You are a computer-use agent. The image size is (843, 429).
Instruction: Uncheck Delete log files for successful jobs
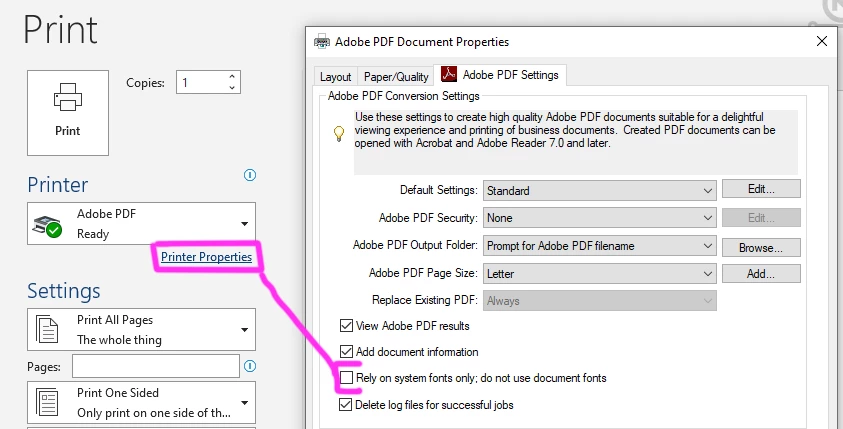(x=345, y=405)
